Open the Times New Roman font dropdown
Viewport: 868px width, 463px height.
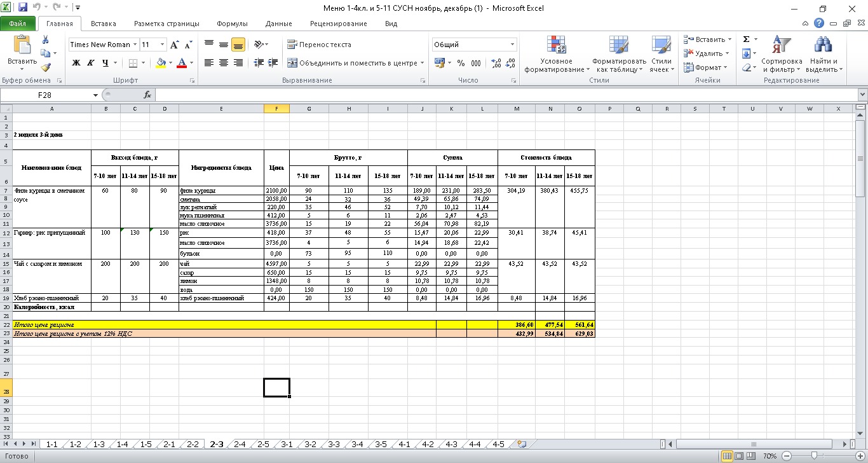pos(135,45)
